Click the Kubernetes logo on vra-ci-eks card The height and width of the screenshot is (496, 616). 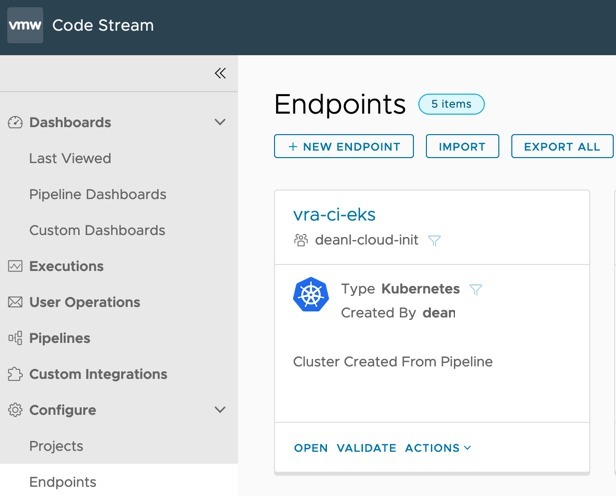[x=311, y=295]
